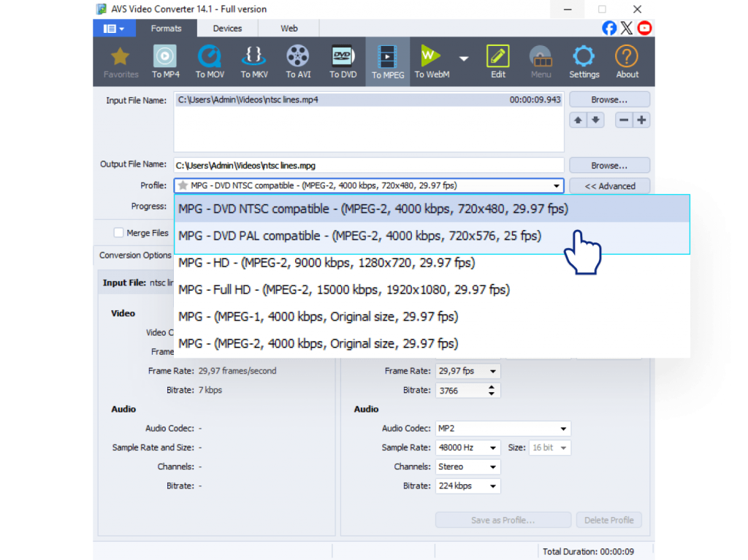Toggle the favorite star in Profile box

[183, 185]
